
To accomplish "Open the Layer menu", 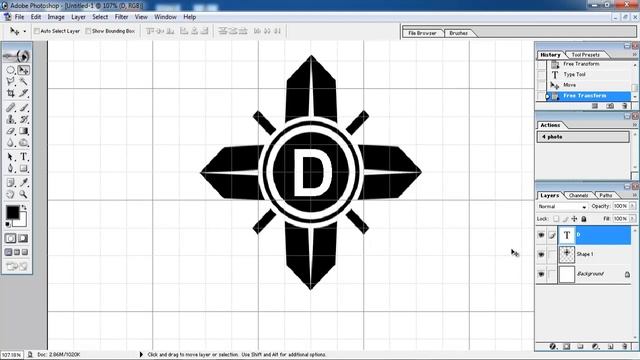I will tap(78, 17).
